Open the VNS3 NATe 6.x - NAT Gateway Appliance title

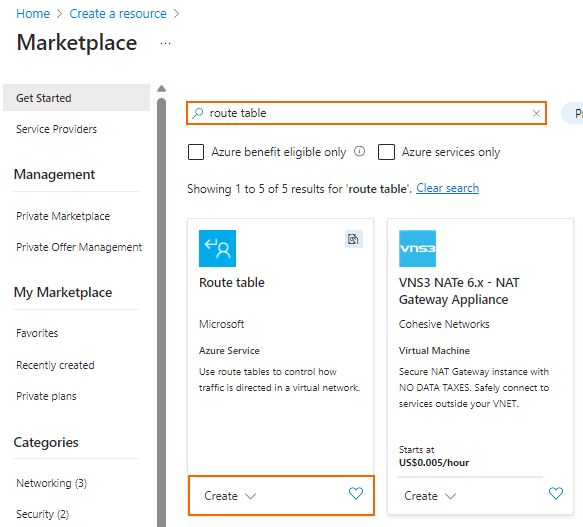coord(459,291)
